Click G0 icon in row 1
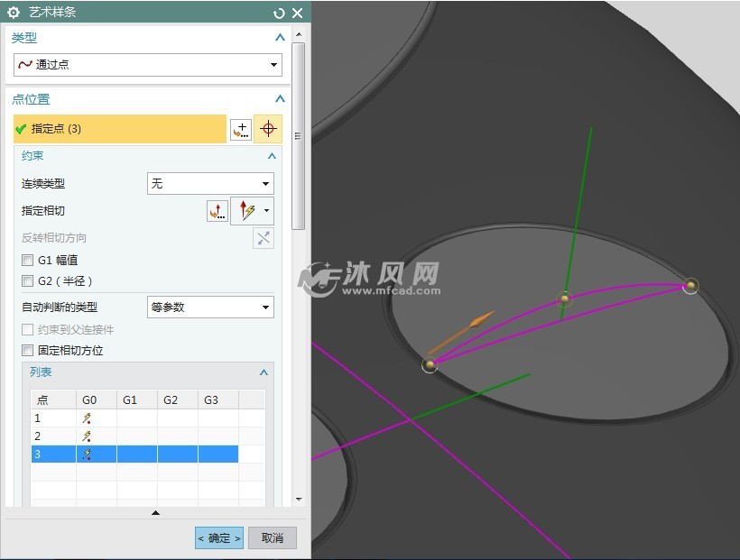This screenshot has height=560, width=740. (87, 418)
